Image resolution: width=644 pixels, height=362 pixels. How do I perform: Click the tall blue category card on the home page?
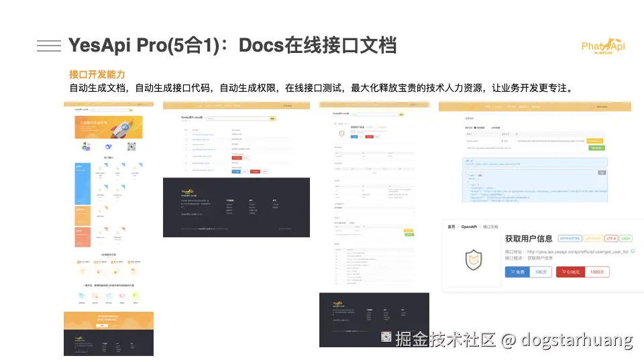83,184
